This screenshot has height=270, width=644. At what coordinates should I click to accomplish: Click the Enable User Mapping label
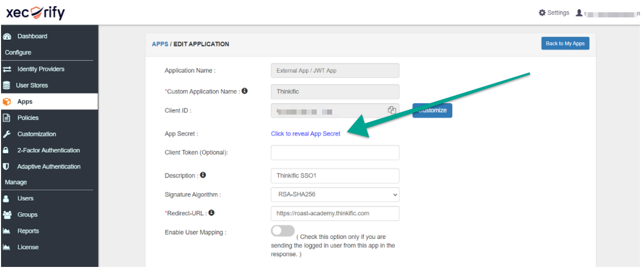click(195, 232)
